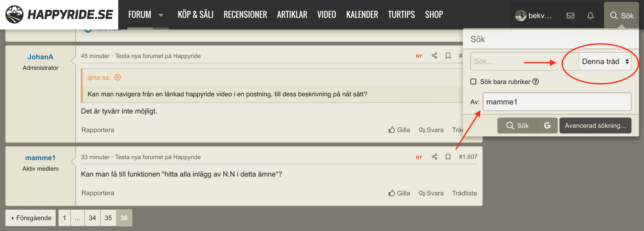Screen dimensions: 644x231
Task: Open notifications bell icon
Action: pos(590,16)
